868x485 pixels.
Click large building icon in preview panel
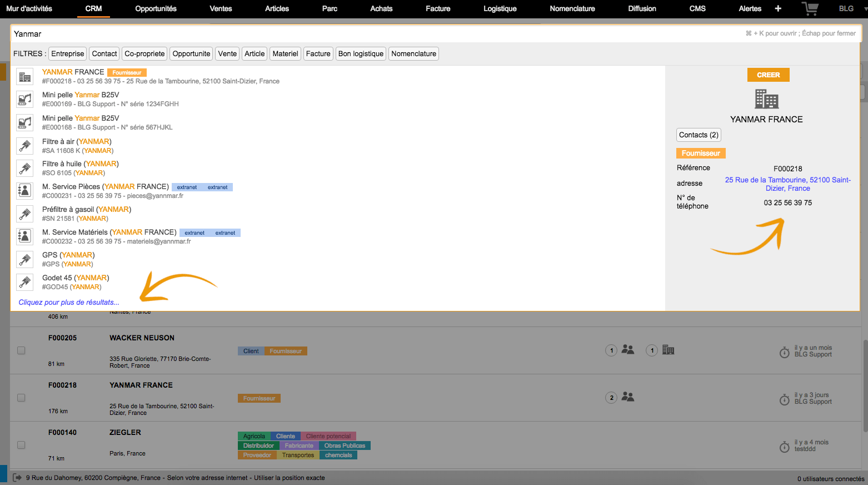(x=766, y=99)
